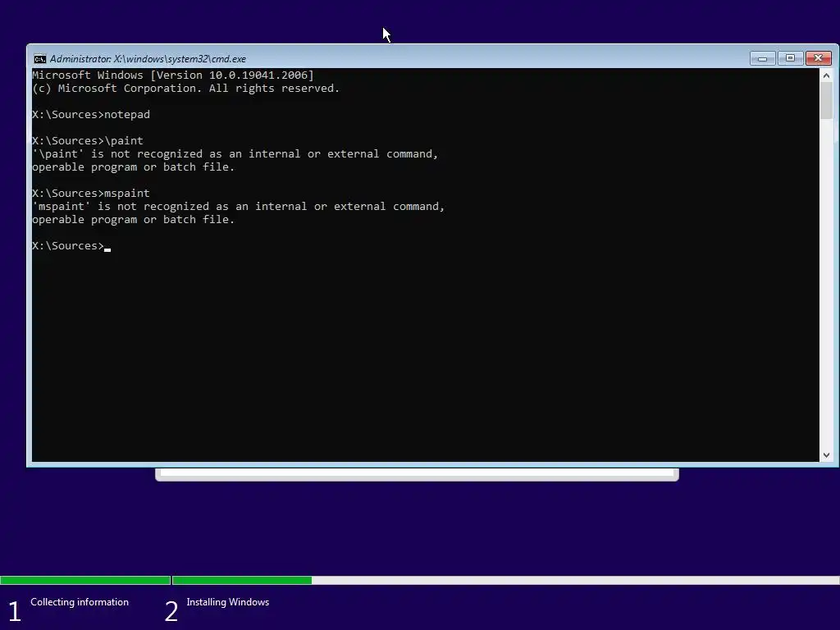Maximize the cmd.exe window
The width and height of the screenshot is (840, 630).
click(790, 58)
